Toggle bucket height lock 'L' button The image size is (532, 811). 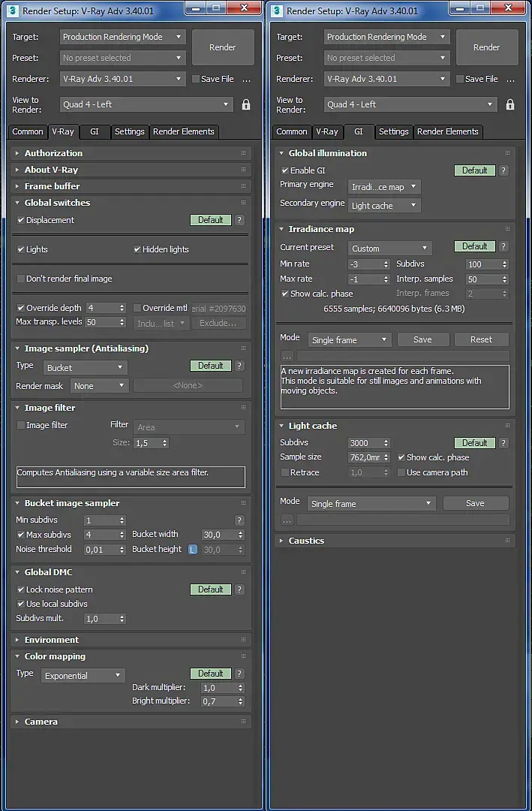pyautogui.click(x=192, y=549)
